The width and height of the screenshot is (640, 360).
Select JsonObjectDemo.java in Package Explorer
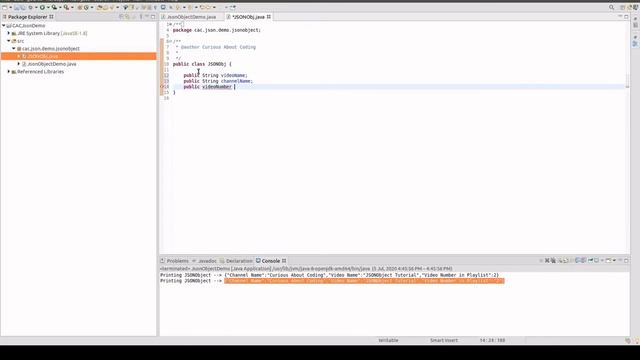click(51, 64)
